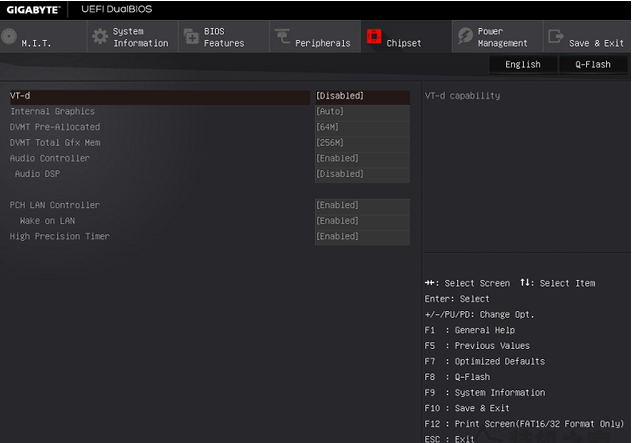Click the Peripherals connector icon
The width and height of the screenshot is (633, 443).
pos(282,36)
